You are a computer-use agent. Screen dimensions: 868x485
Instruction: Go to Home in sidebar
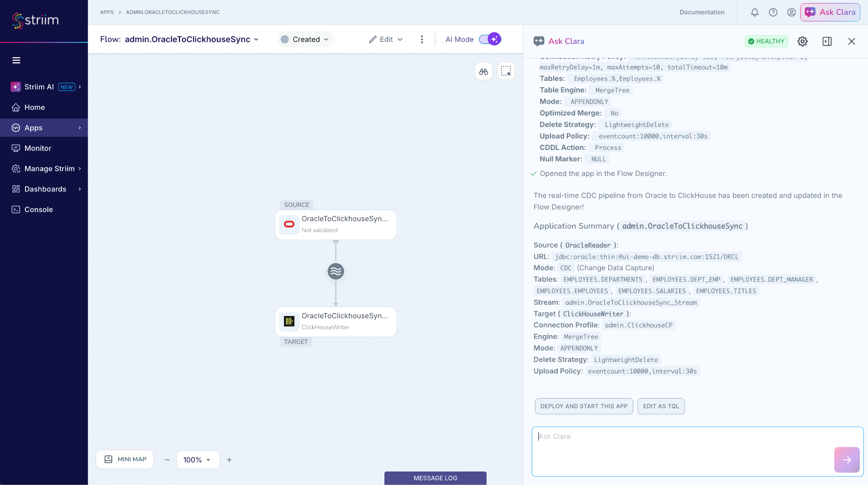(x=44, y=107)
